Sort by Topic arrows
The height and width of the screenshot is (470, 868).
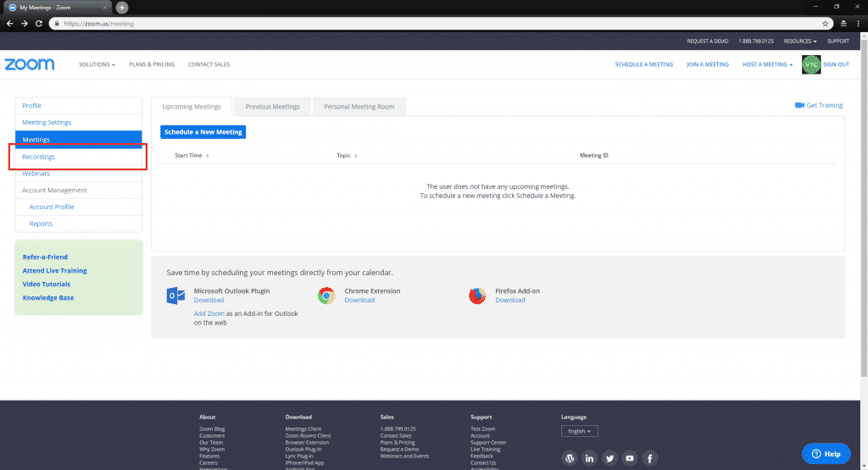tap(355, 156)
